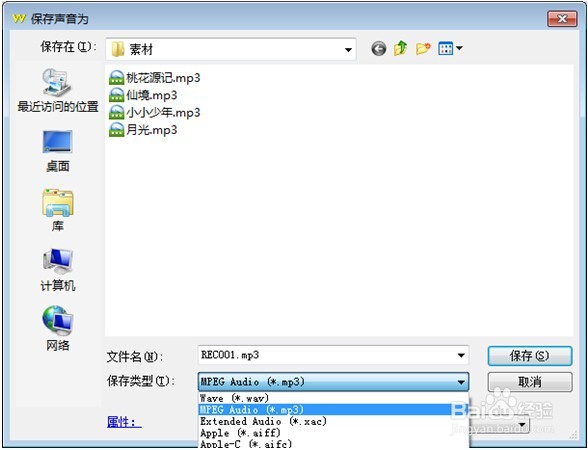
Task: Click the audio icon beside 月光.mp3
Action: pos(116,130)
